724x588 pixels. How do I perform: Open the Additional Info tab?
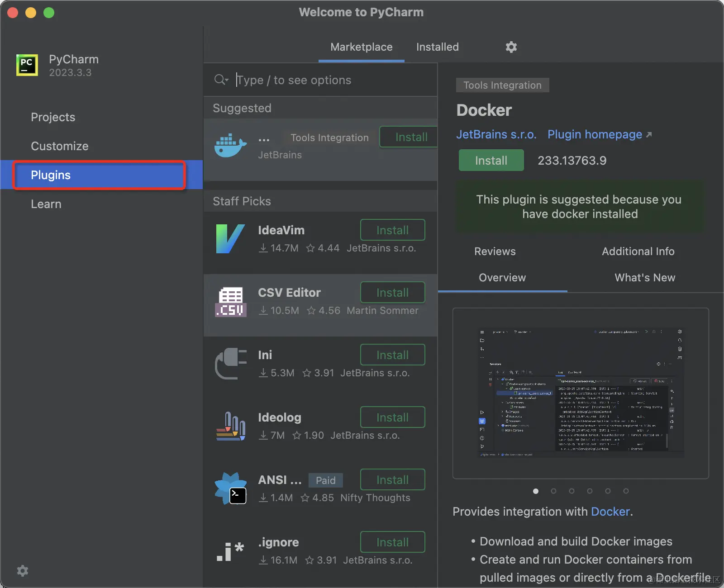638,251
